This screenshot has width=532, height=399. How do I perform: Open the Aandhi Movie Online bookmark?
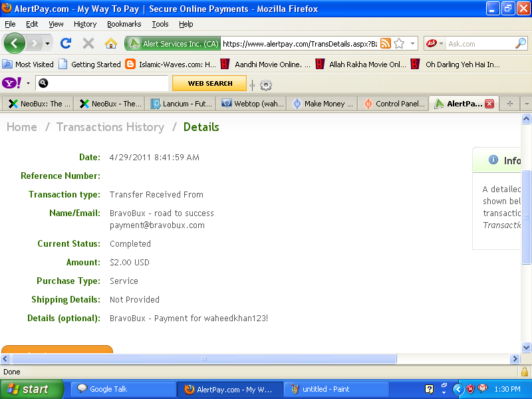click(x=265, y=64)
